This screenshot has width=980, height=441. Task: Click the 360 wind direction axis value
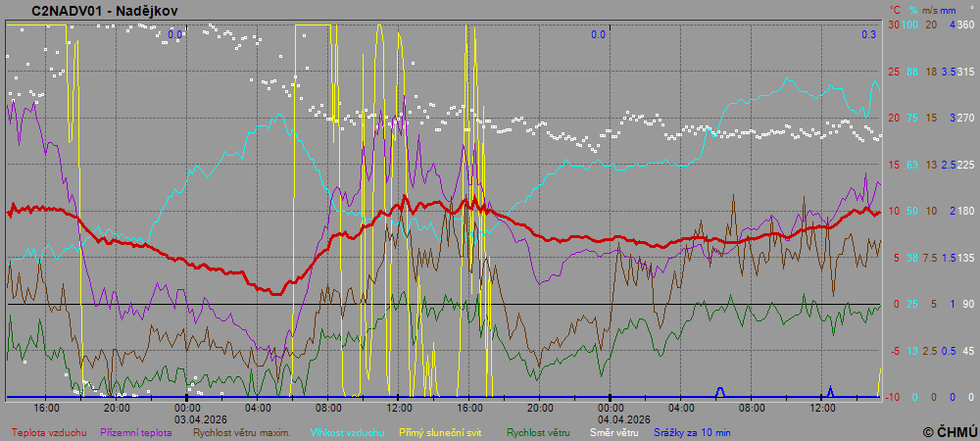(x=965, y=24)
